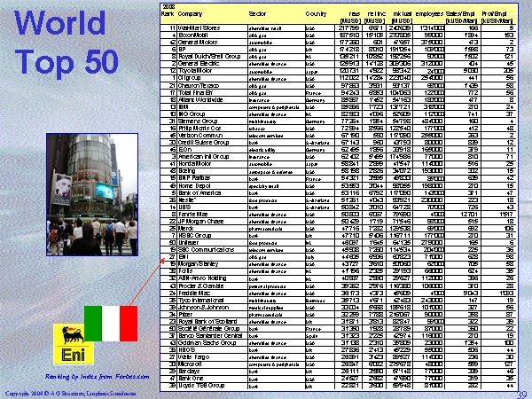Viewport: 532px width, 399px height.
Task: Select the Banco Santander Central cell
Action: [213, 336]
